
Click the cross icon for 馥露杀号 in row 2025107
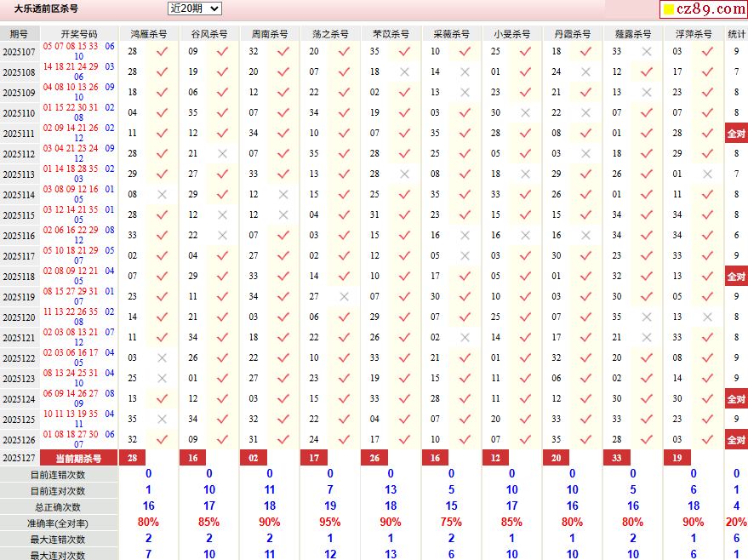647,51
